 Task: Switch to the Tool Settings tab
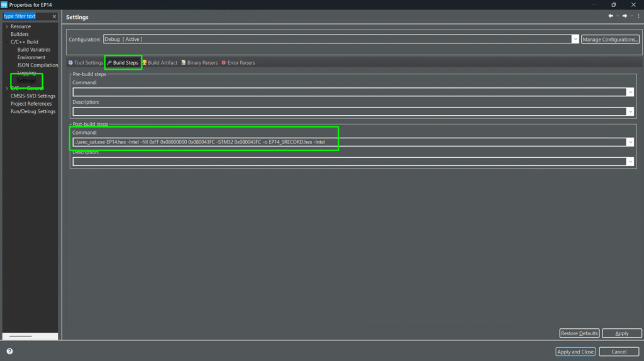[86, 63]
